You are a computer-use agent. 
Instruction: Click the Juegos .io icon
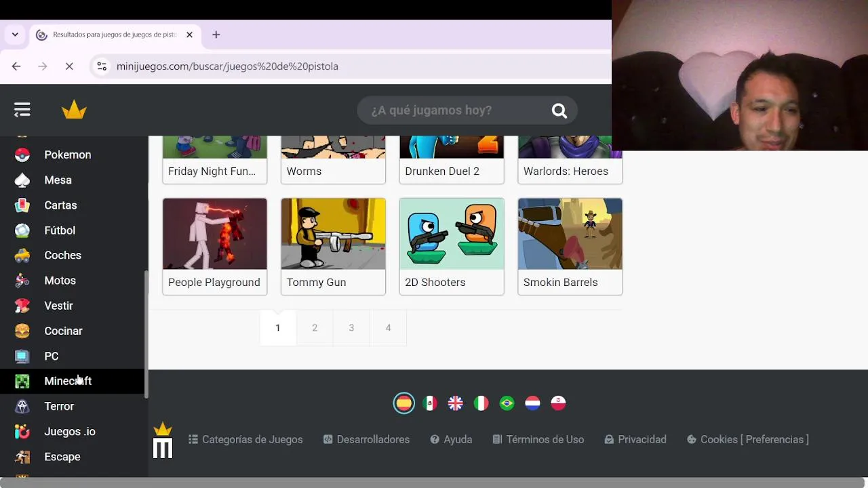pyautogui.click(x=22, y=431)
